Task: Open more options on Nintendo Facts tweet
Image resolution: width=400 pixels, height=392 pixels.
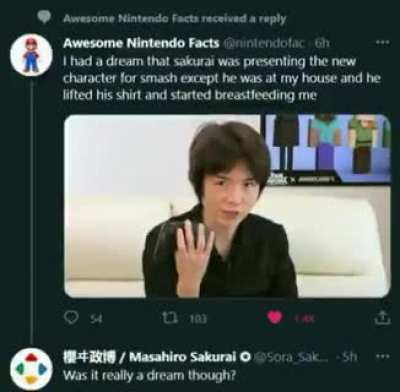Action: pyautogui.click(x=382, y=42)
